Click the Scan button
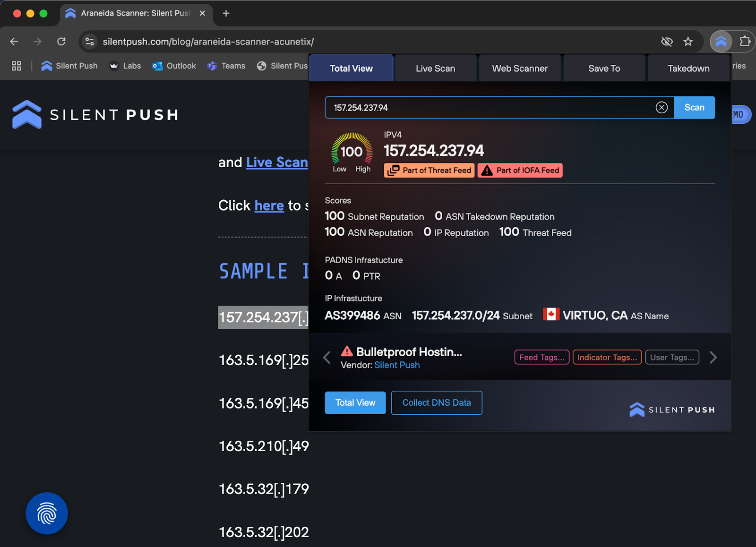This screenshot has height=547, width=756. coord(694,108)
